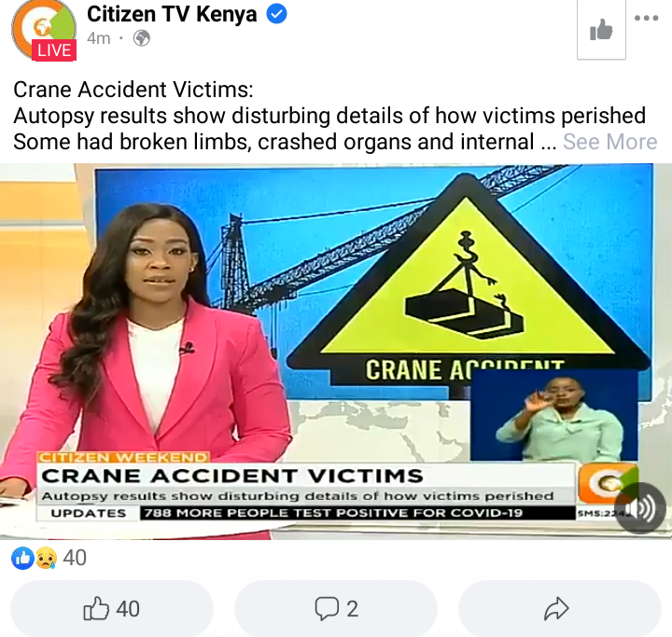Click the LIVE badge on the avatar

click(x=54, y=50)
